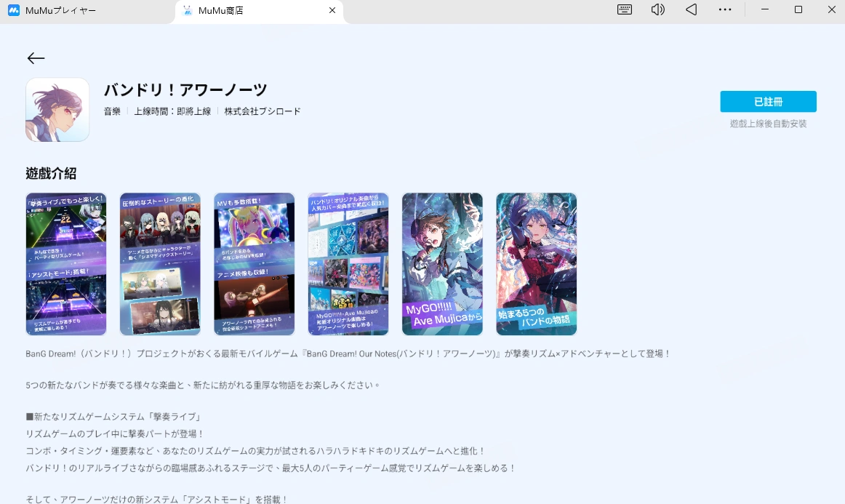Open the keyboard mapping icon in title bar

click(x=624, y=9)
